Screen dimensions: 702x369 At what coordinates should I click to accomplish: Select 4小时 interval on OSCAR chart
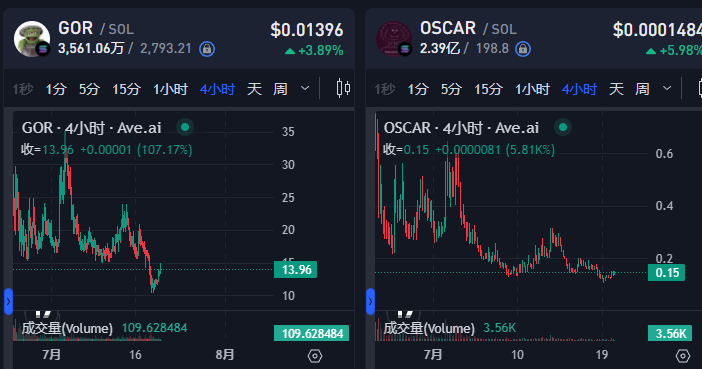pos(579,89)
